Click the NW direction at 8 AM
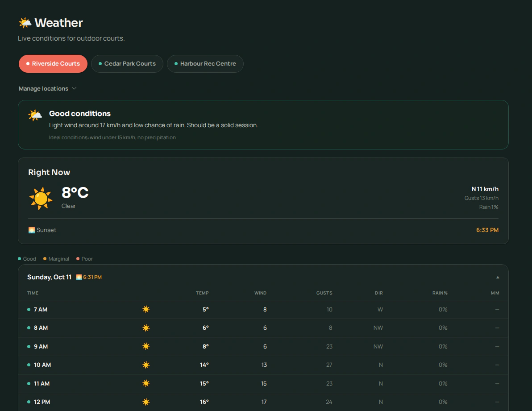This screenshot has height=411, width=532. coord(378,328)
